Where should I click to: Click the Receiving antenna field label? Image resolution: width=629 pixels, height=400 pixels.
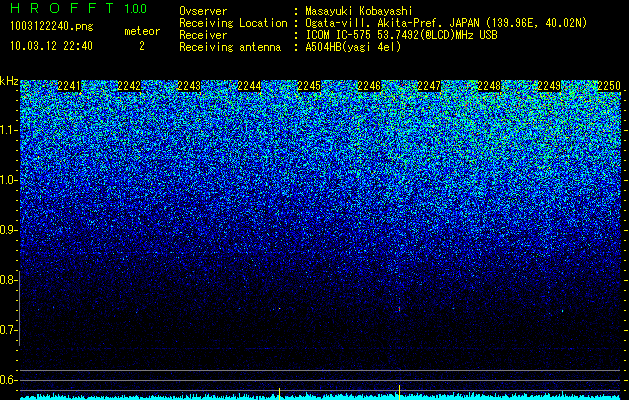pyautogui.click(x=230, y=47)
